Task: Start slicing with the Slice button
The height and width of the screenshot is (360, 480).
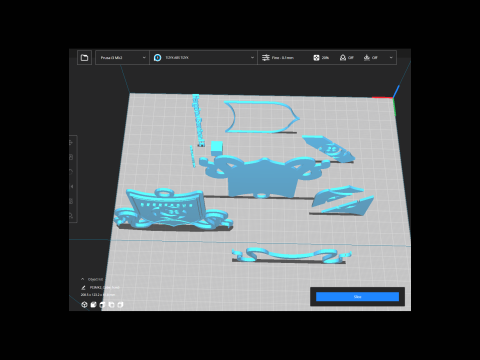Action: click(x=357, y=297)
